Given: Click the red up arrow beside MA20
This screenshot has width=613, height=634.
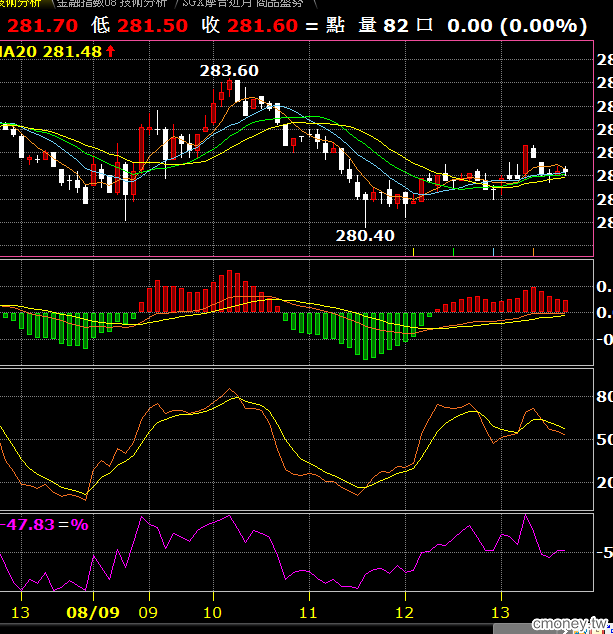Looking at the screenshot, I should pyautogui.click(x=110, y=51).
